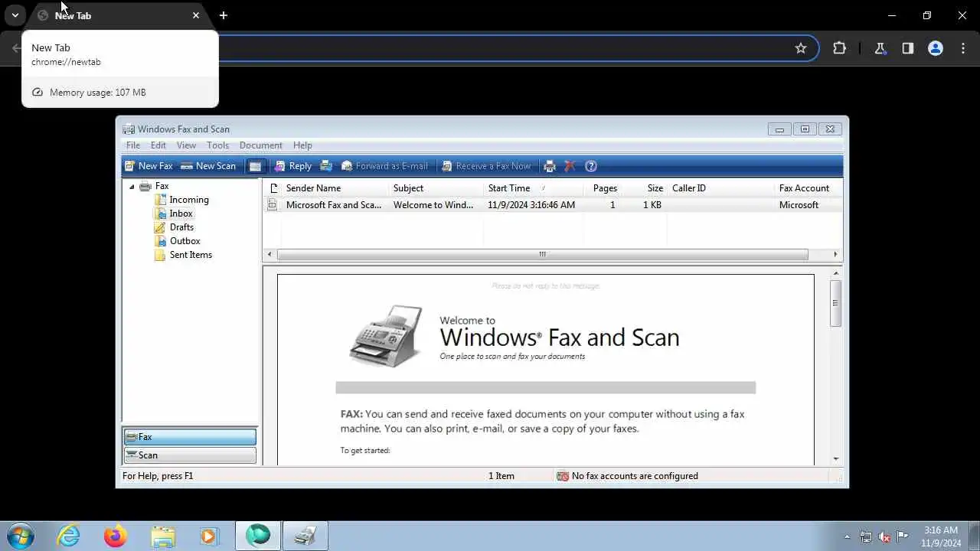Collapse the Fax tree node arrow

pyautogui.click(x=132, y=187)
